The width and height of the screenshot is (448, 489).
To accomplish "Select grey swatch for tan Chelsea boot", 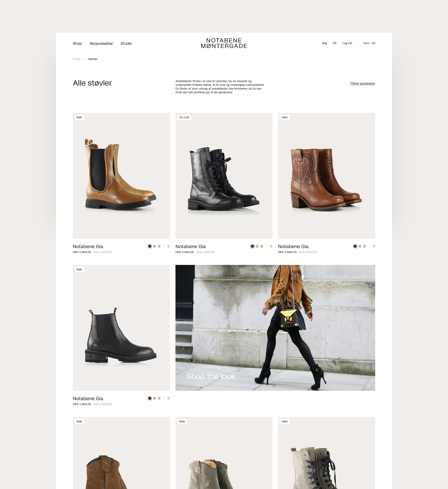I will tap(159, 246).
